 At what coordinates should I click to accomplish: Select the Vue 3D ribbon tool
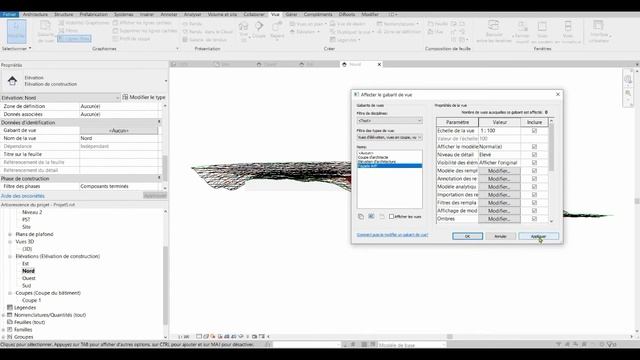[x=243, y=31]
